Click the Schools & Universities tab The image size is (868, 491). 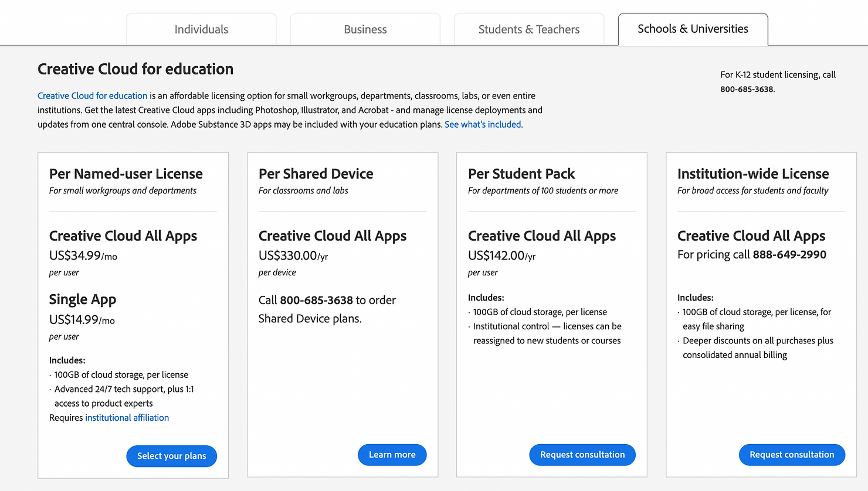tap(693, 29)
